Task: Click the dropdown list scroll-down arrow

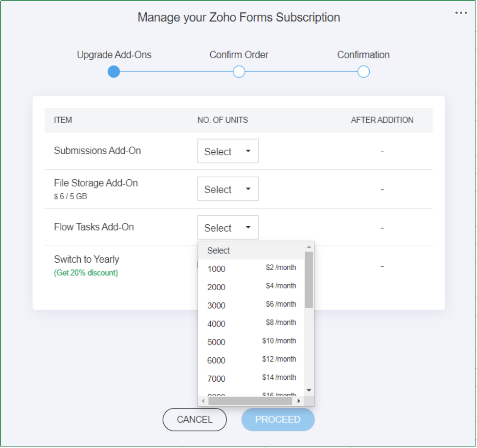Action: 309,390
